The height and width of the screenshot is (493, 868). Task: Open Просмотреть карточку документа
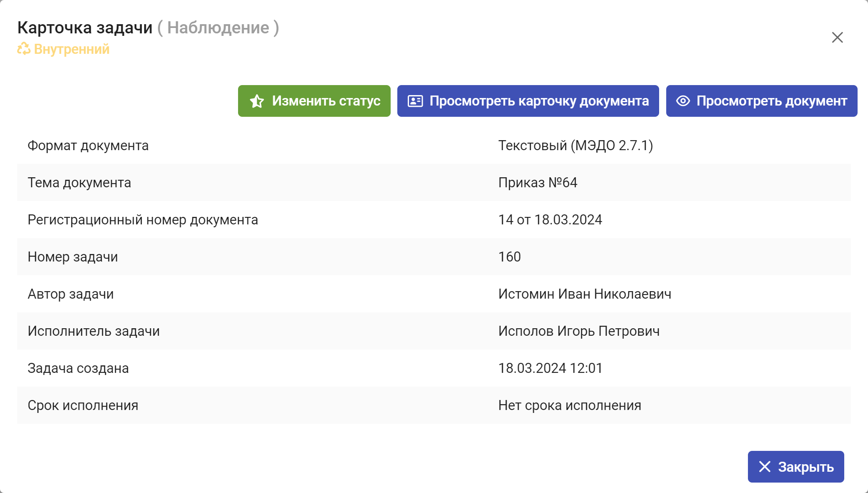tap(528, 101)
